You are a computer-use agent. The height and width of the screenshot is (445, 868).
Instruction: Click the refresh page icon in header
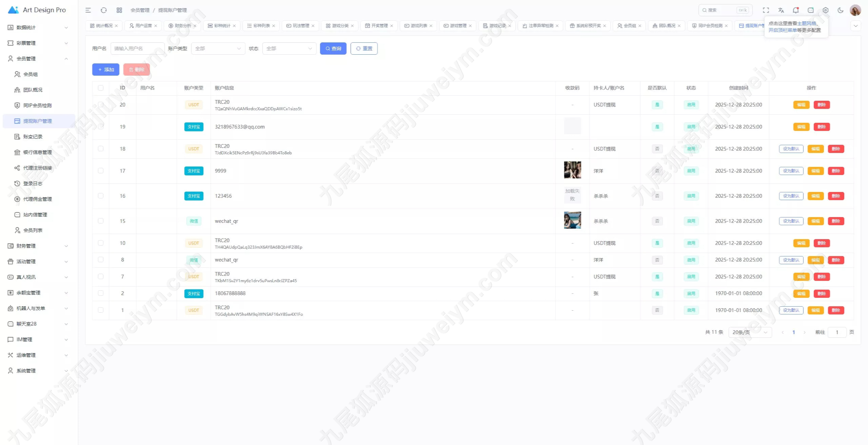[x=104, y=10]
